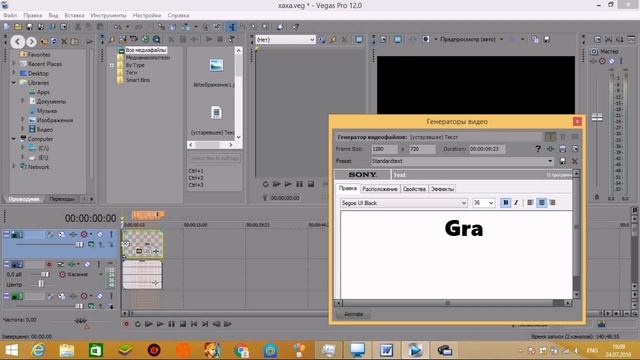Open the Trimmer (Нет) dropdown
The height and width of the screenshot is (360, 640).
point(312,40)
